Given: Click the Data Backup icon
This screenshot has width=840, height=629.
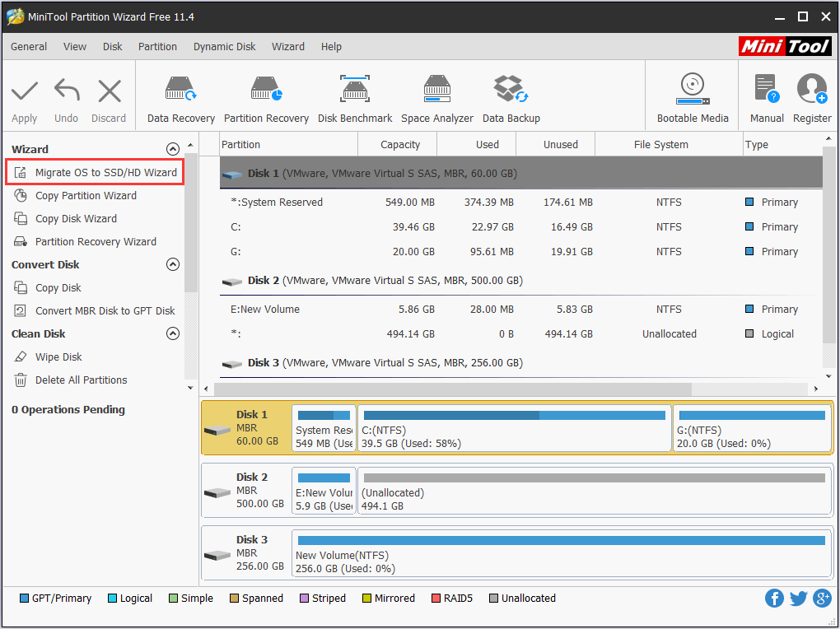Looking at the screenshot, I should coord(511,99).
